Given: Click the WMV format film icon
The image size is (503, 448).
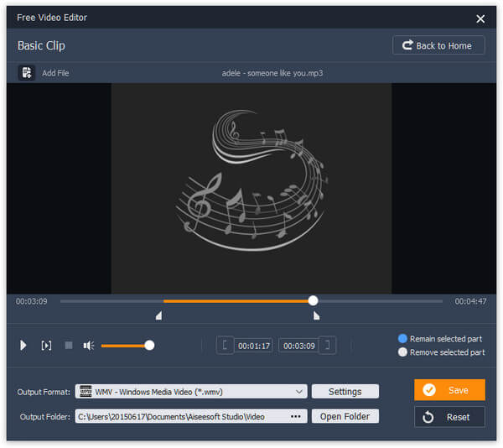Looking at the screenshot, I should coord(86,391).
